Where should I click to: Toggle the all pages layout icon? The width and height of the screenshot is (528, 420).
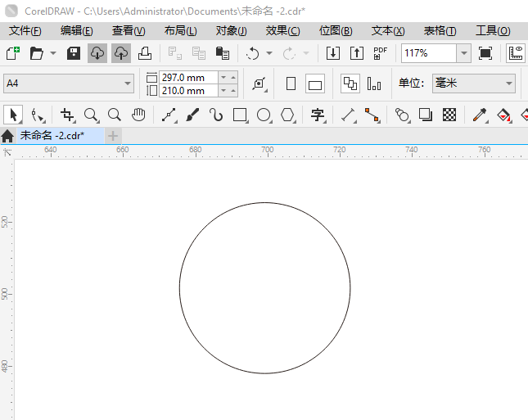(350, 84)
